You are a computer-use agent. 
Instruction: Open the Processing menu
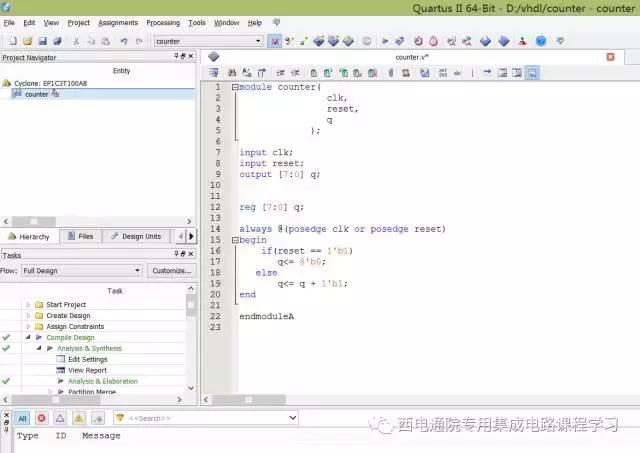pyautogui.click(x=163, y=23)
